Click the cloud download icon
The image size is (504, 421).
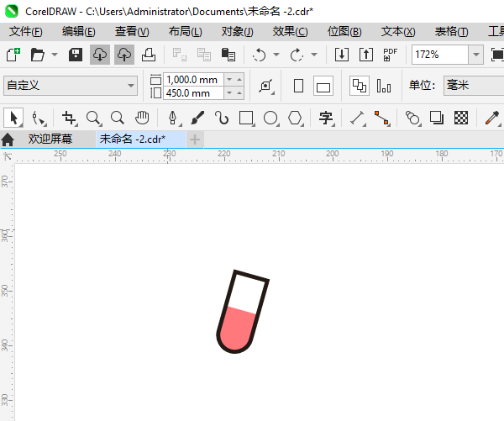click(x=100, y=55)
